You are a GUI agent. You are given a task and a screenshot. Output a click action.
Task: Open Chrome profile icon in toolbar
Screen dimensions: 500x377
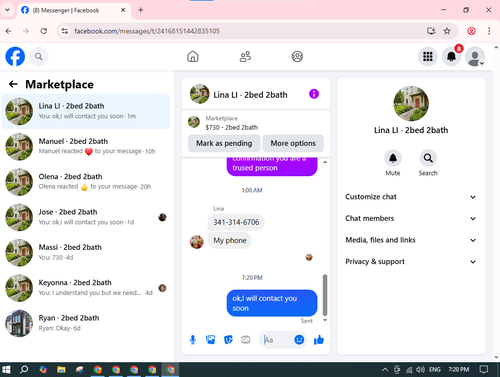coord(471,31)
